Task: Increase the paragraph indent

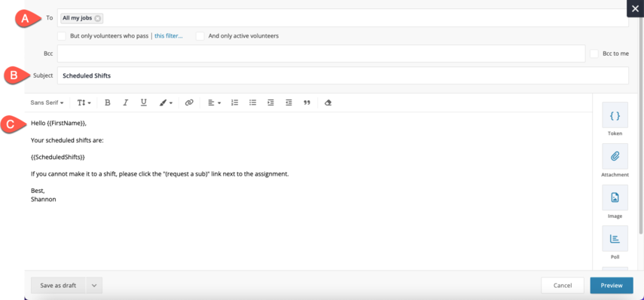Action: point(270,103)
